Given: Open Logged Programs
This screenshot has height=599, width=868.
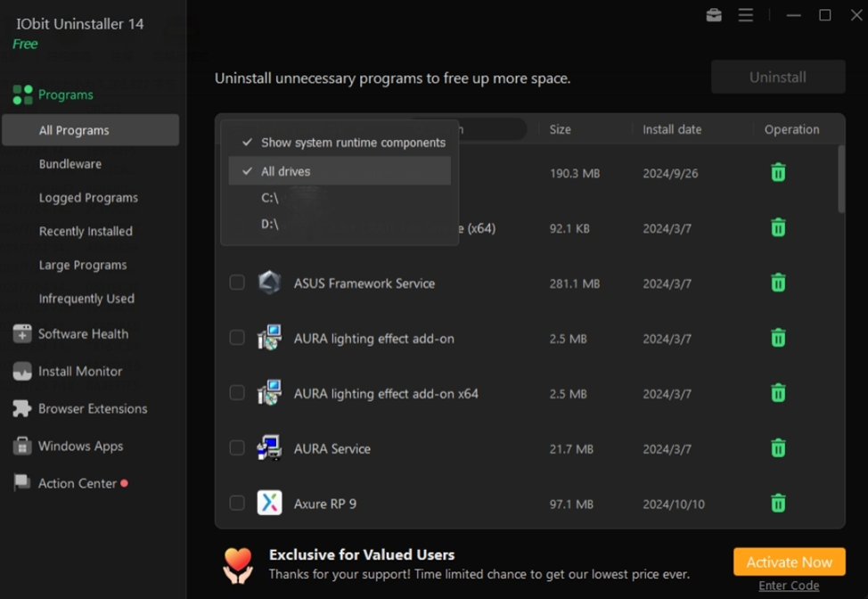Looking at the screenshot, I should point(88,198).
